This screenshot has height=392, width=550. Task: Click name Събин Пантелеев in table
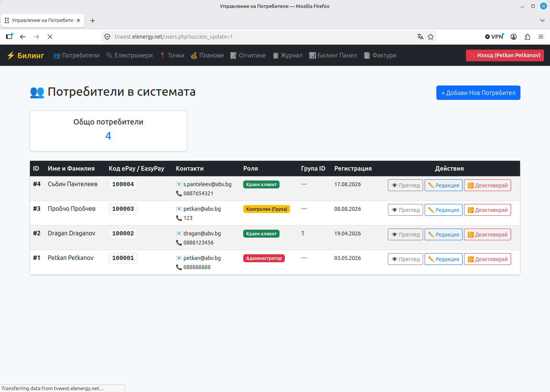point(73,184)
